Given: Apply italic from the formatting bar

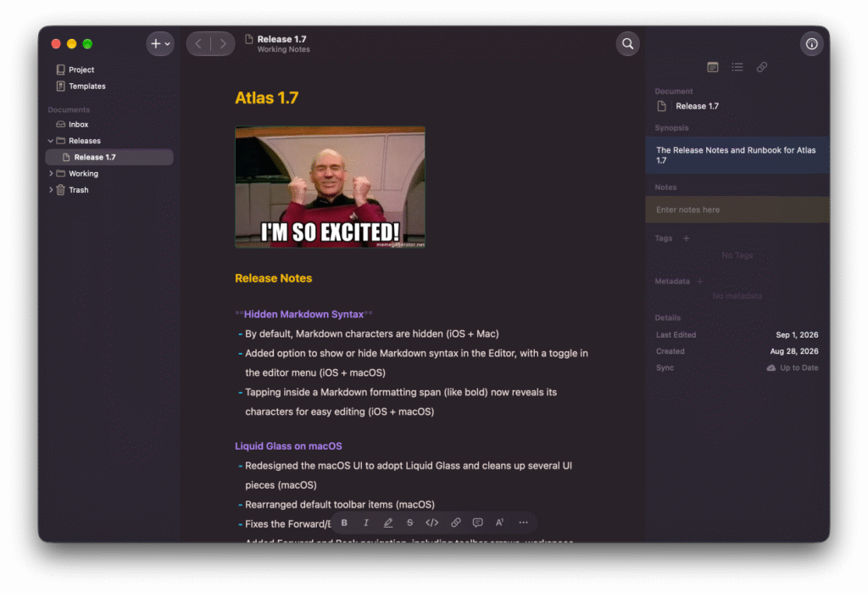Looking at the screenshot, I should (x=366, y=523).
